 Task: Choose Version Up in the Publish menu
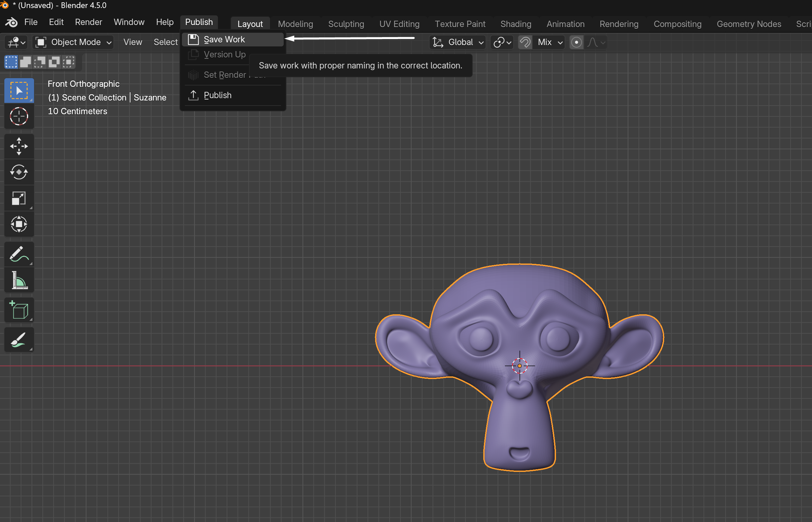click(233, 54)
